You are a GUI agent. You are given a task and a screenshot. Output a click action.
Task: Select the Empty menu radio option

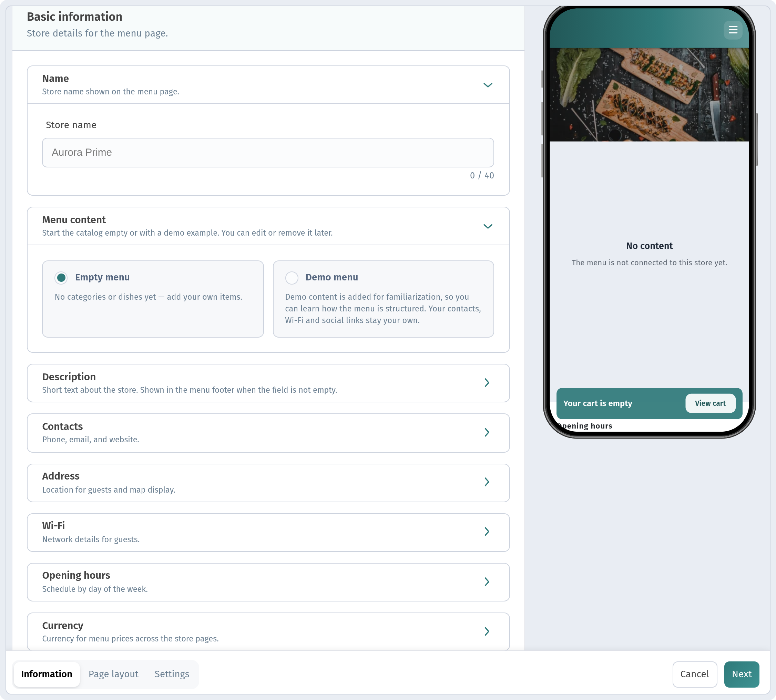point(61,278)
